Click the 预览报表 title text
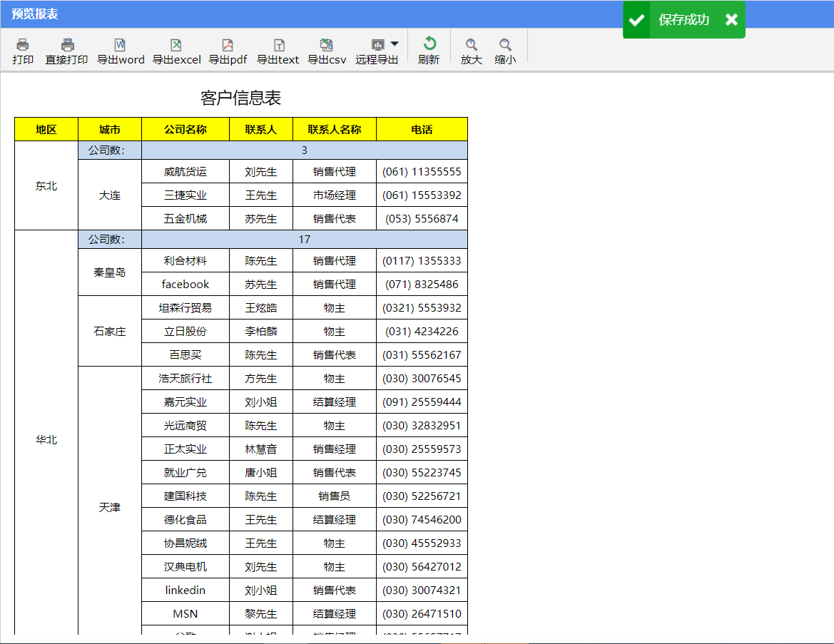 tap(35, 14)
